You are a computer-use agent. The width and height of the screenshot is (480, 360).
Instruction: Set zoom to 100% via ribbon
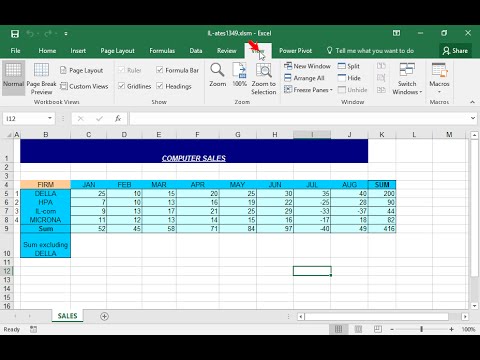(239, 75)
